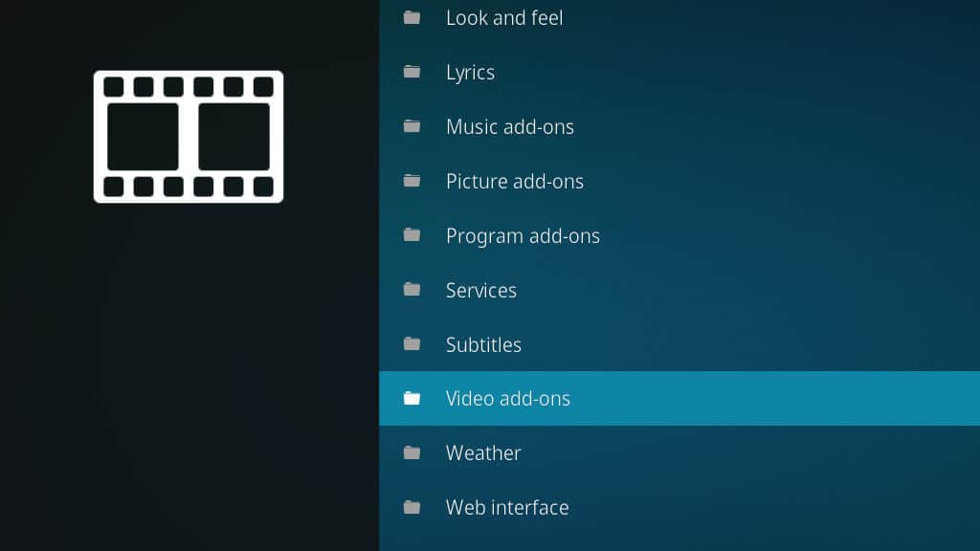This screenshot has height=551, width=980.
Task: Go to Program add-ons
Action: tap(679, 235)
